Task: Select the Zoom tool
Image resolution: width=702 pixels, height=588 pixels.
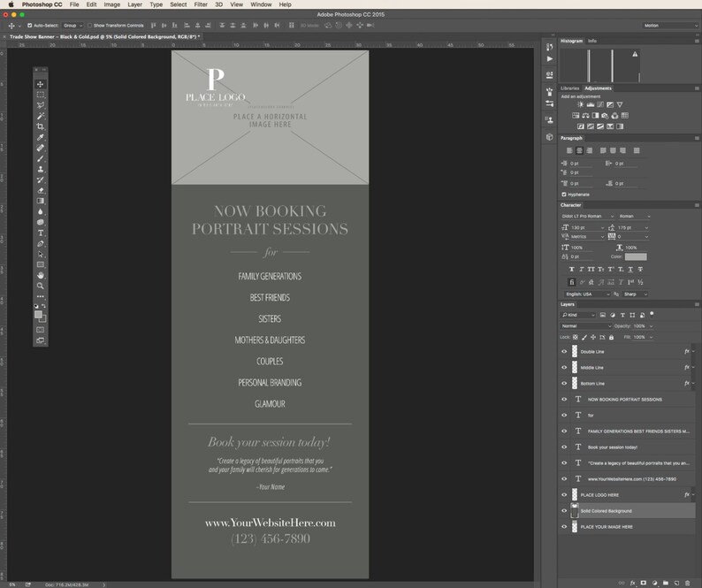Action: [41, 286]
